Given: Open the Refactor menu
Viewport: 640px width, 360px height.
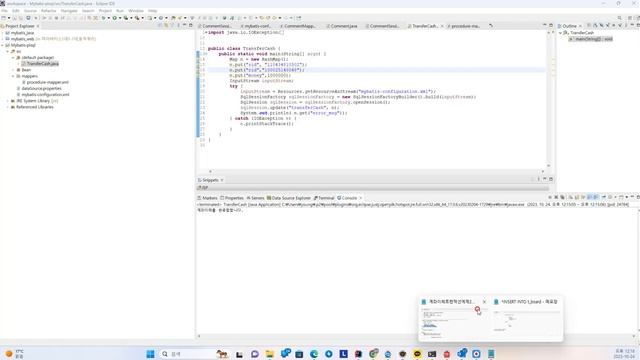Looking at the screenshot, I should click(x=49, y=11).
